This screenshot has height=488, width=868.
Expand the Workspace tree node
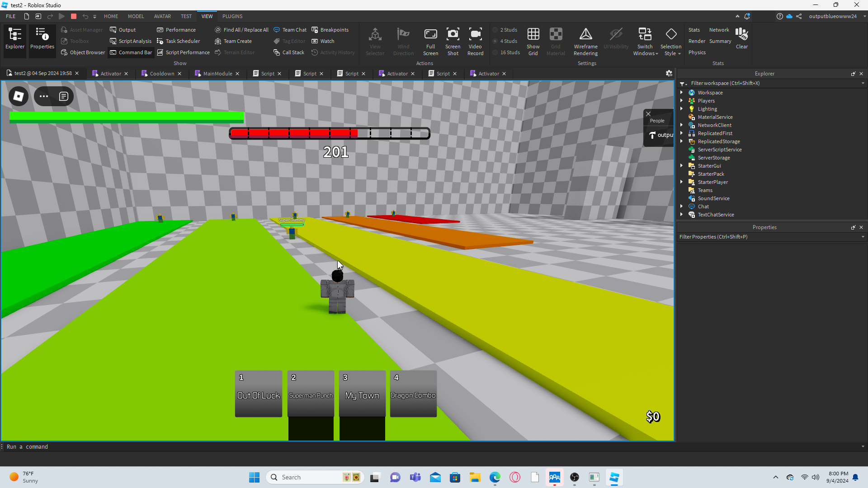click(681, 93)
